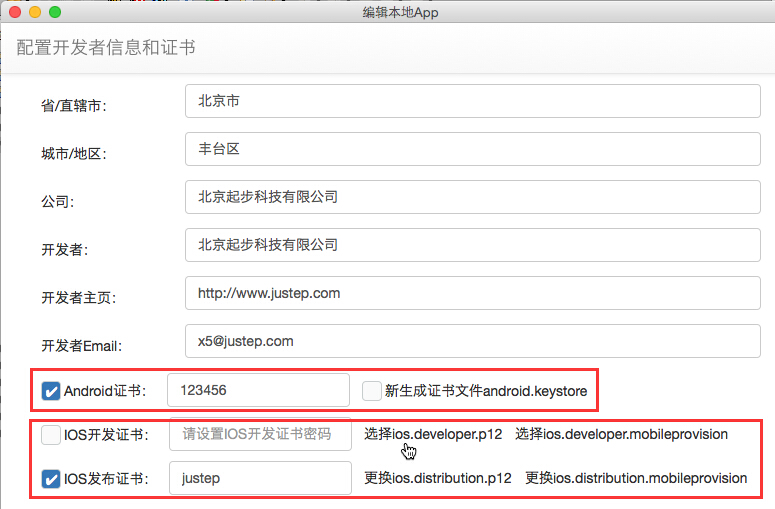775x509 pixels.
Task: Check the IOS开发证书 checkbox
Action: (51, 434)
